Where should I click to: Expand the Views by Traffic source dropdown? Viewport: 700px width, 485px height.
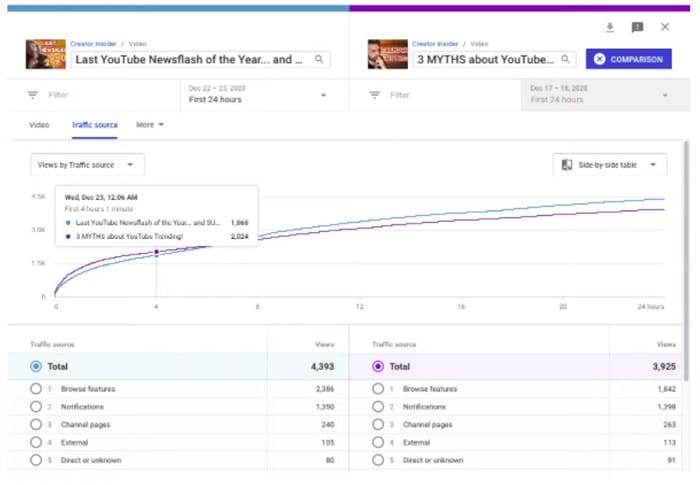point(87,165)
